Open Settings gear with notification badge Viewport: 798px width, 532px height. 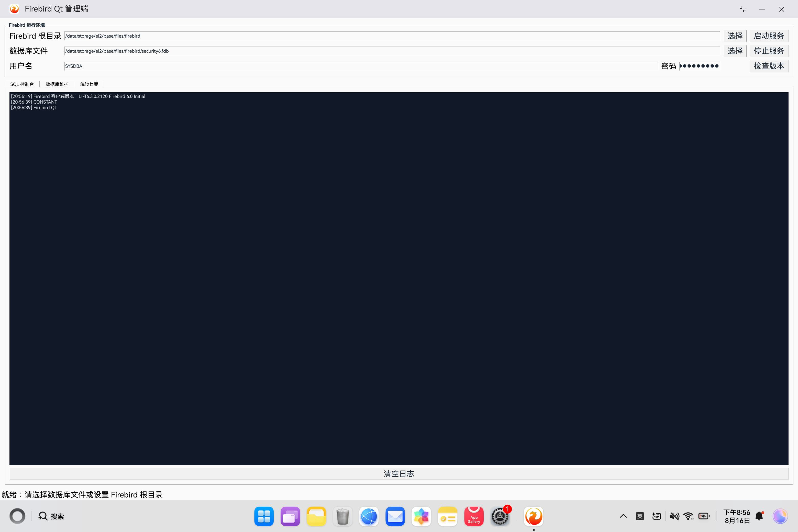coord(500,516)
